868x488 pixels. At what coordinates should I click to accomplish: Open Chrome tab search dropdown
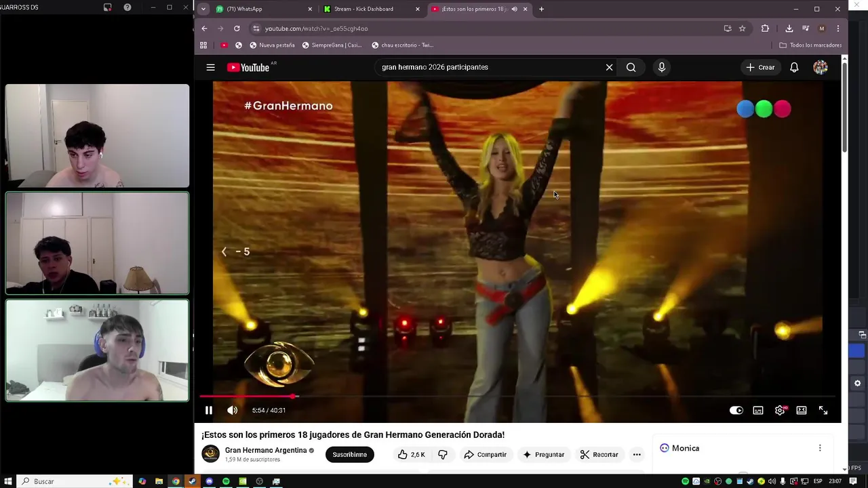coord(203,9)
